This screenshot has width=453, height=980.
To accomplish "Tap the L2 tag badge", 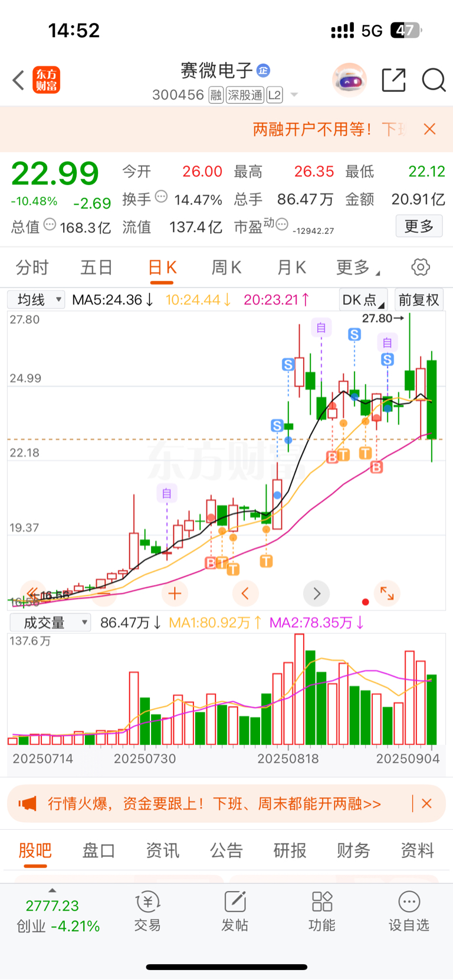I will click(275, 95).
